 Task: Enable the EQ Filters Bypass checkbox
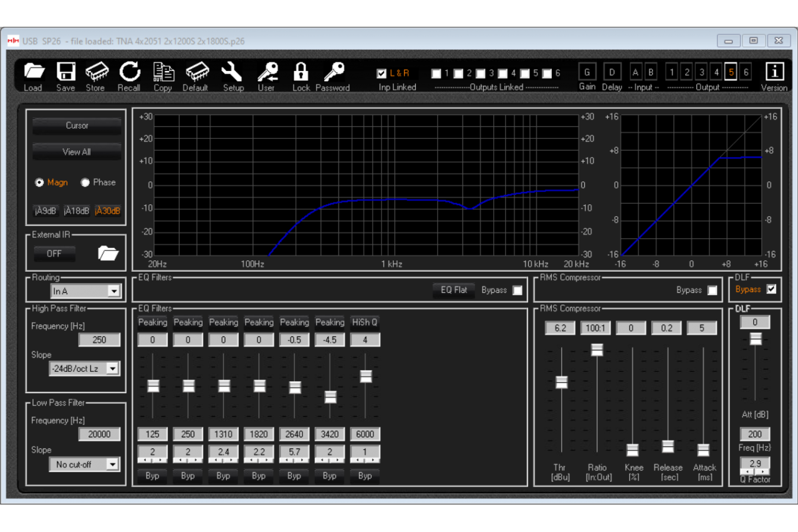[x=517, y=290]
